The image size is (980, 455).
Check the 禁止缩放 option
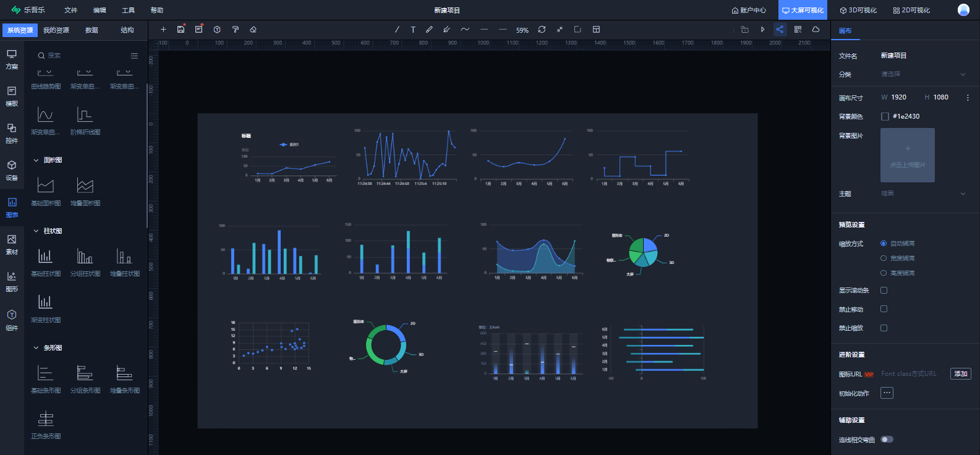pos(884,328)
